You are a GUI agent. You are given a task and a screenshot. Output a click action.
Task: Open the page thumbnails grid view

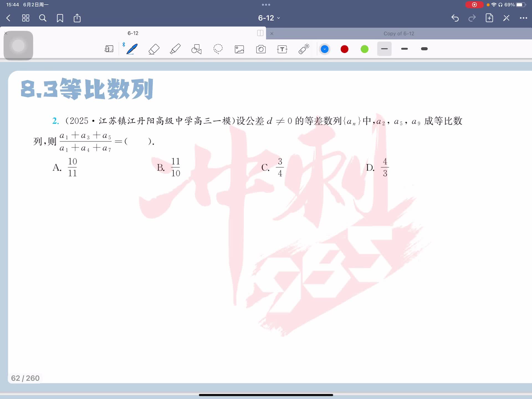(26, 18)
